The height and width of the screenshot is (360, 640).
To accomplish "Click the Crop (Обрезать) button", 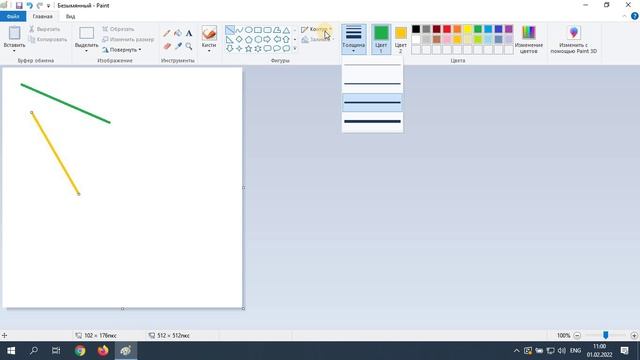I will point(118,29).
